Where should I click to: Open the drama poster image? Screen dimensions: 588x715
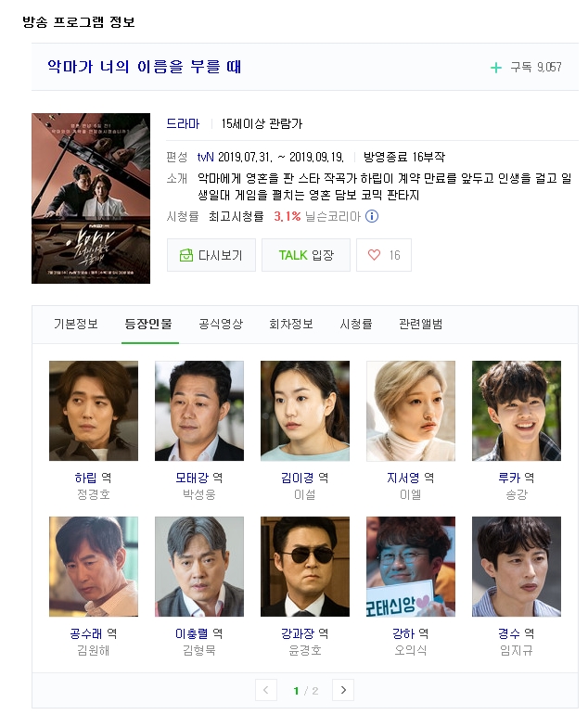[91, 198]
